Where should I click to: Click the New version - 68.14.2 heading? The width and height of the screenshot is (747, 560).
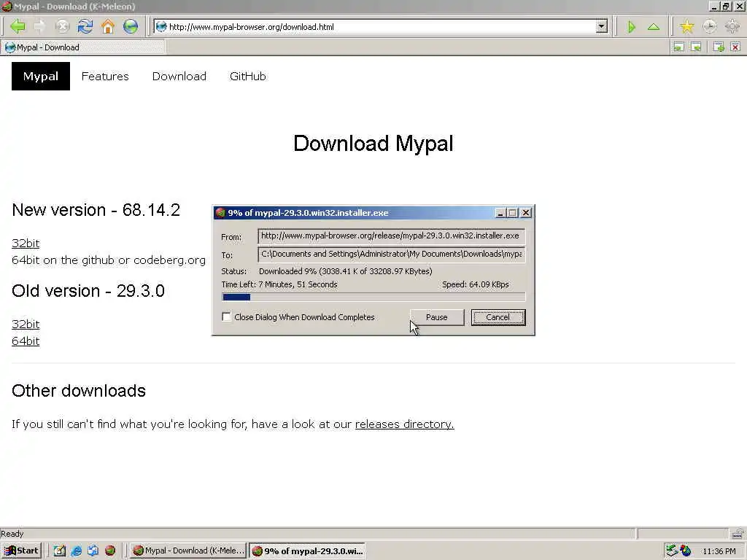(x=96, y=210)
